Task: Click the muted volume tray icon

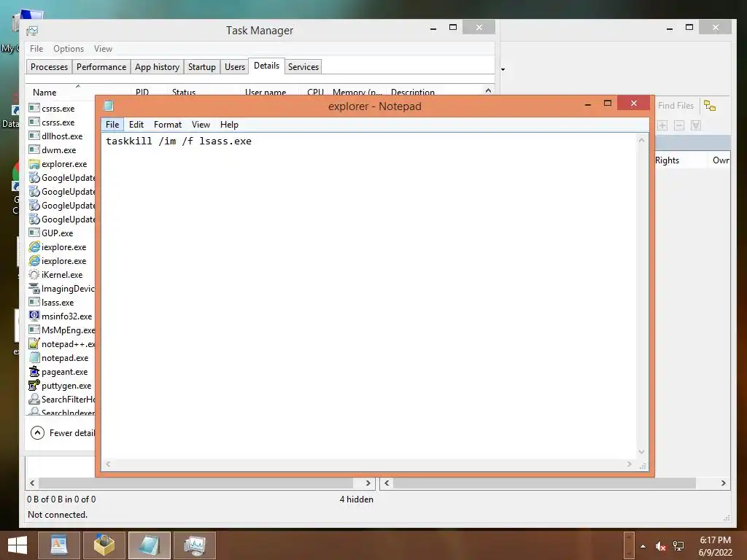Action: click(660, 546)
